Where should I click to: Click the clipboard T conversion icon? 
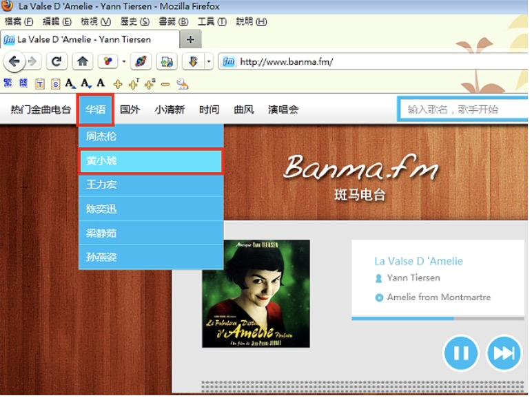[40, 83]
